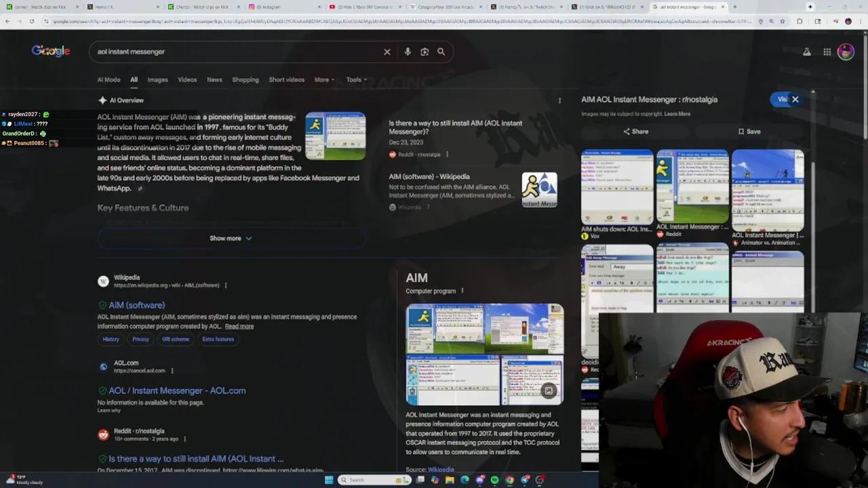Open the Tools dropdown
Image resolution: width=868 pixels, height=488 pixels.
[357, 80]
